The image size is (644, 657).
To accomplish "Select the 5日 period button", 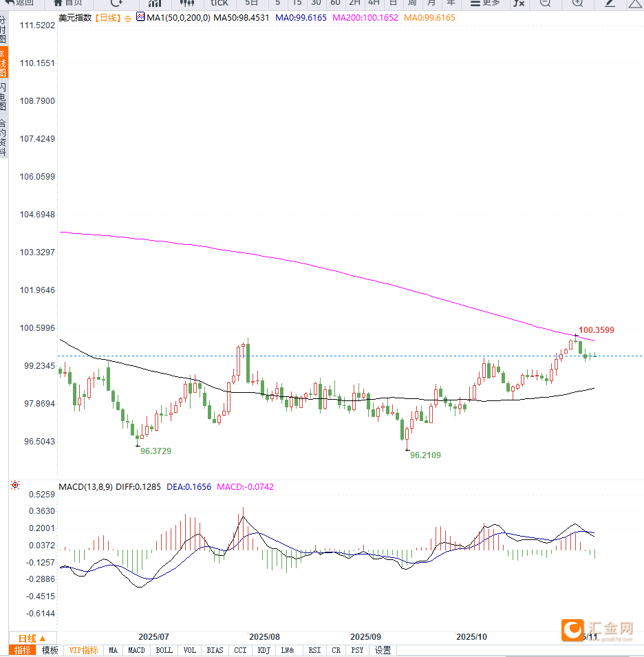I will [251, 3].
